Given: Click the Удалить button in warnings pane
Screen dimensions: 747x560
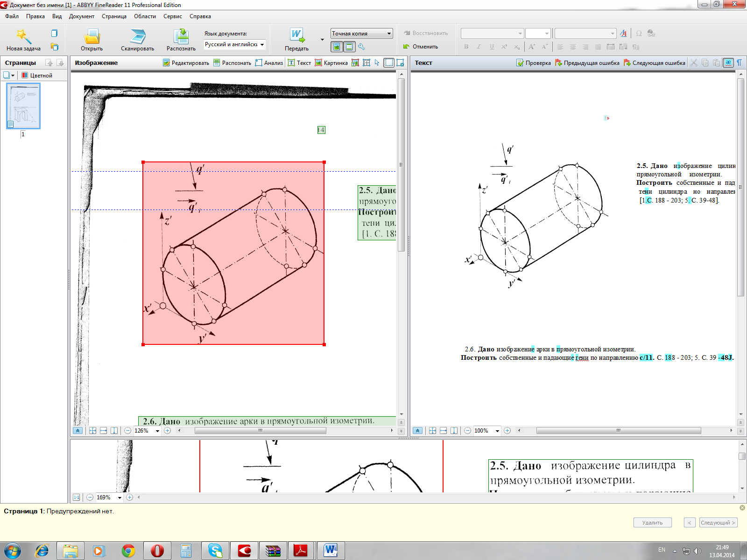Looking at the screenshot, I should click(652, 523).
